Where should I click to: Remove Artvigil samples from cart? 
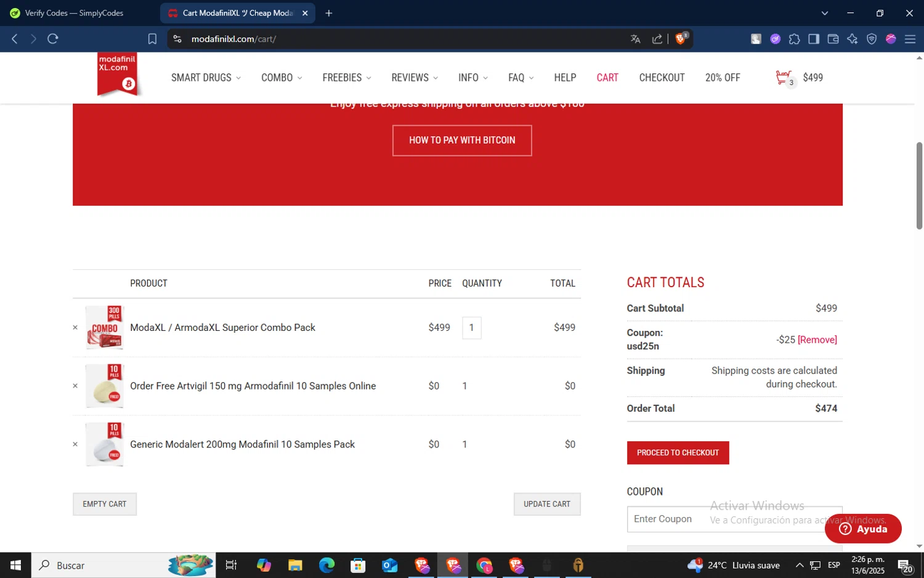[x=75, y=386]
